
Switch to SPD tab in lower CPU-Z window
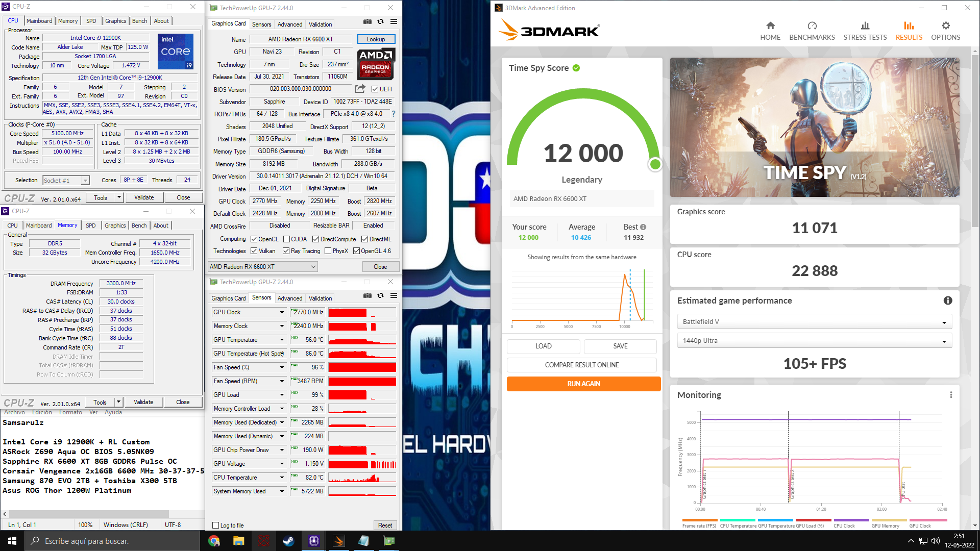(x=90, y=226)
